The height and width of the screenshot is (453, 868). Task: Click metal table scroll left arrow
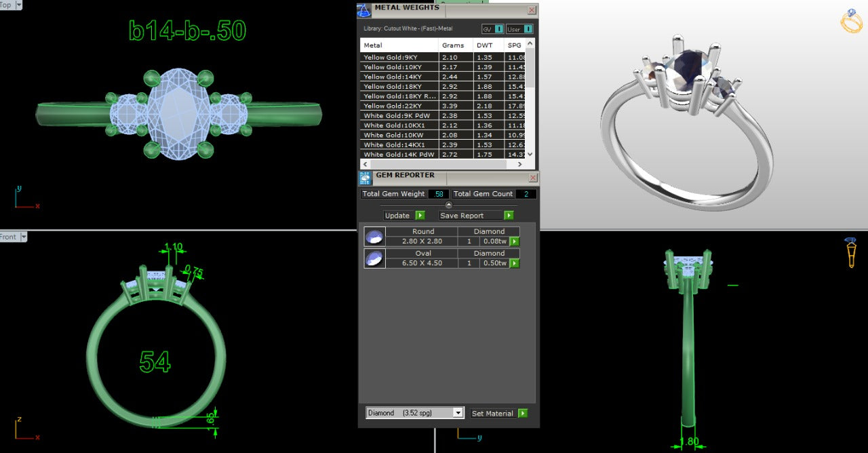pyautogui.click(x=365, y=164)
